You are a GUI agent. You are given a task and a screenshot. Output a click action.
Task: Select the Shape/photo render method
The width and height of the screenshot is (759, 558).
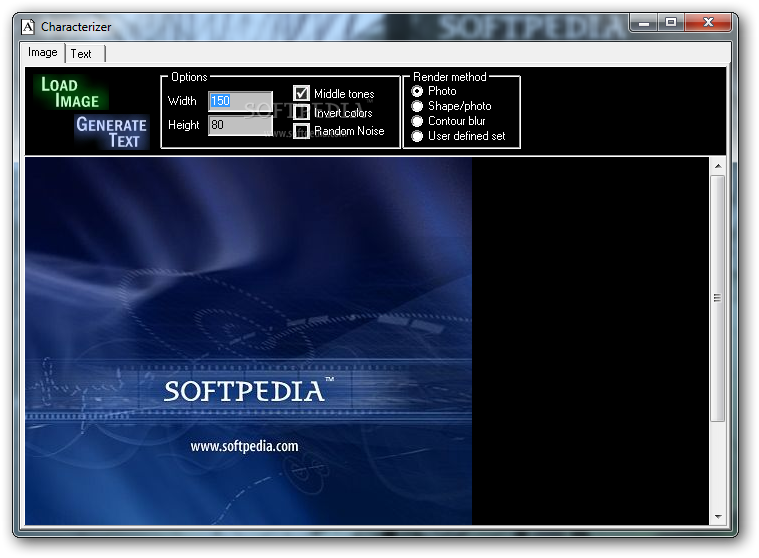coord(417,106)
